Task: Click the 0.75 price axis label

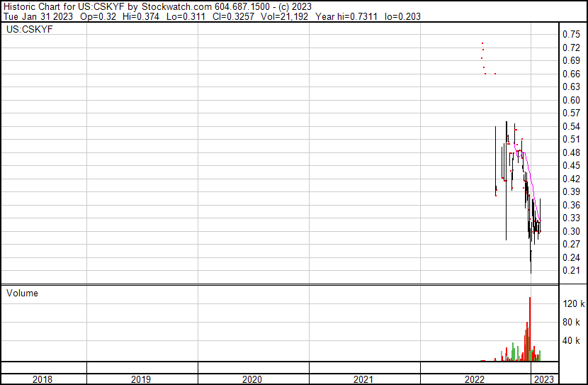Action: click(571, 34)
